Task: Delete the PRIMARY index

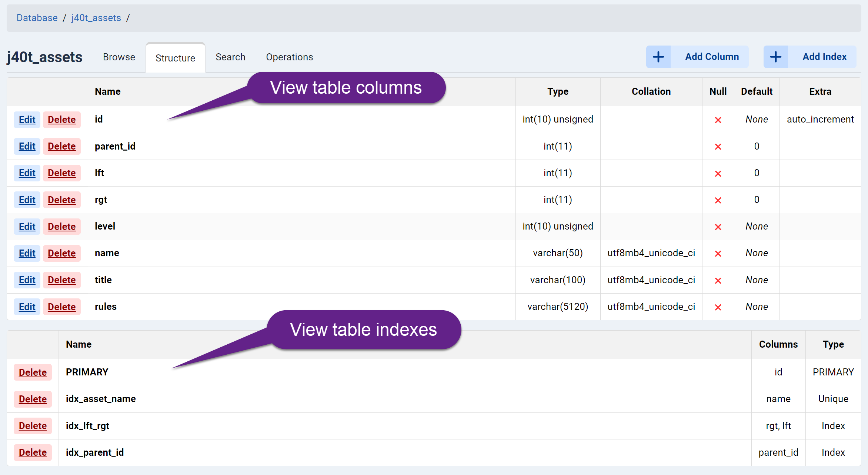Action: coord(33,372)
